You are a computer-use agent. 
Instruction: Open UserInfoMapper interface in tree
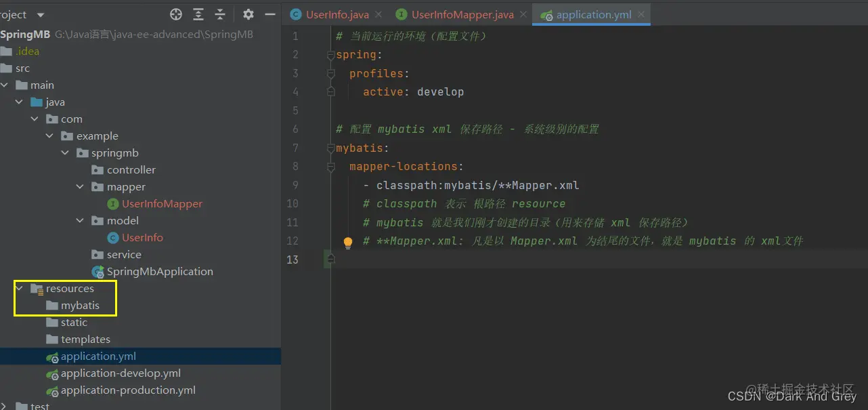[162, 204]
